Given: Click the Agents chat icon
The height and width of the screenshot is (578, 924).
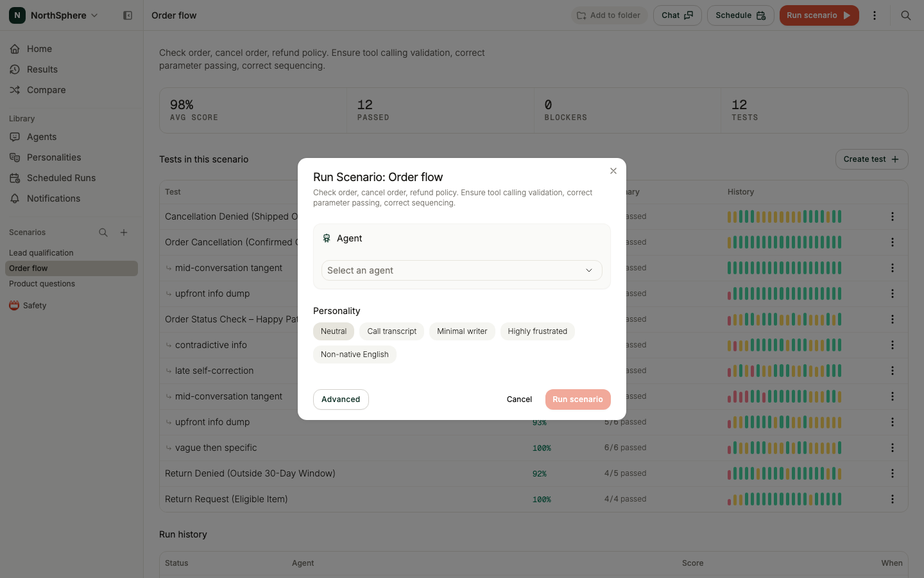Looking at the screenshot, I should [15, 137].
